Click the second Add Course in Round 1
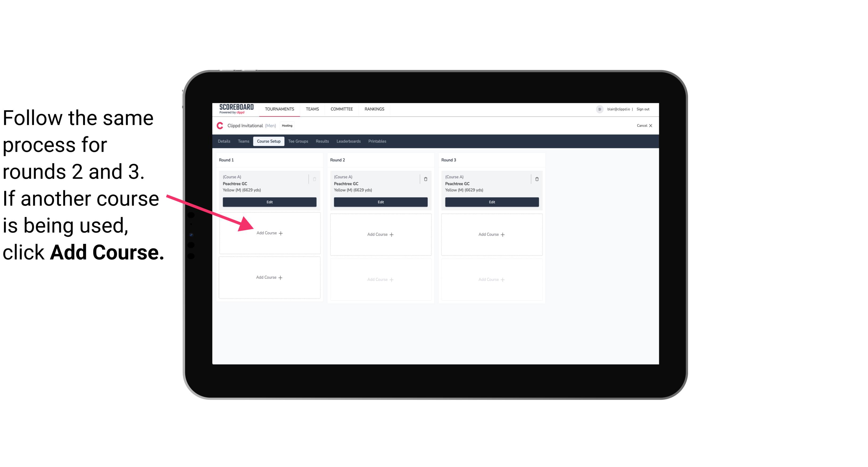868x467 pixels. point(269,277)
